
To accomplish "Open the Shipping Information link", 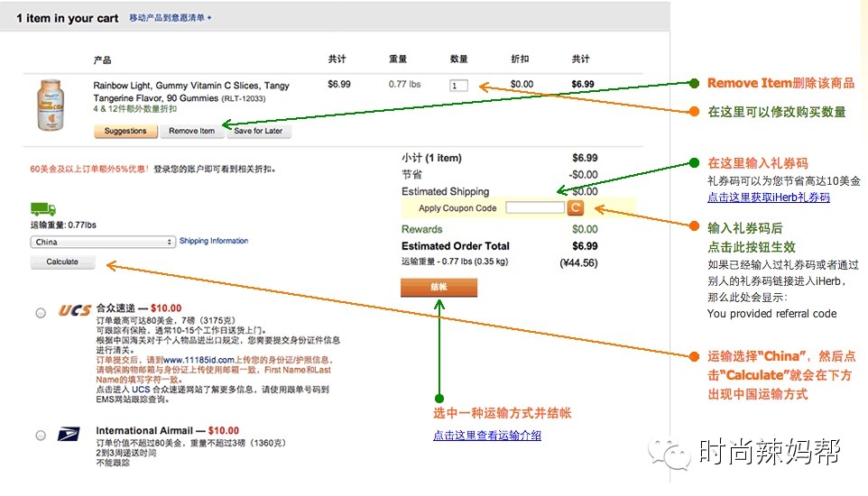I will [214, 241].
